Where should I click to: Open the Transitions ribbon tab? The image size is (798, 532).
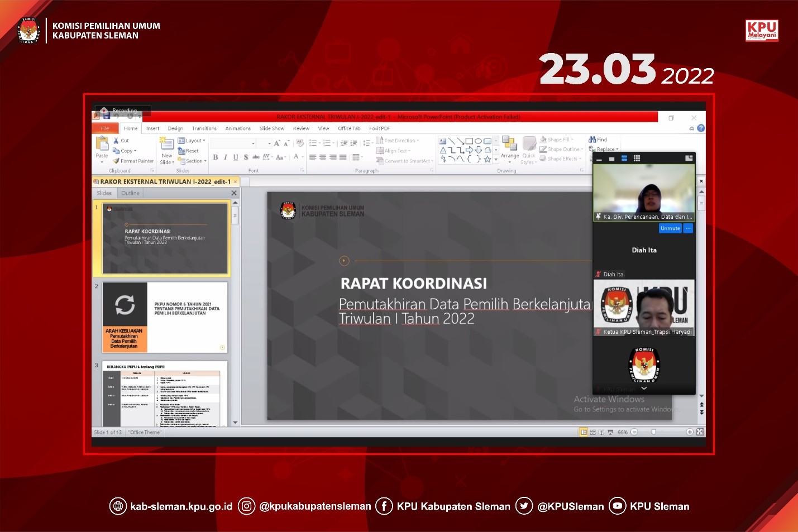(x=204, y=128)
